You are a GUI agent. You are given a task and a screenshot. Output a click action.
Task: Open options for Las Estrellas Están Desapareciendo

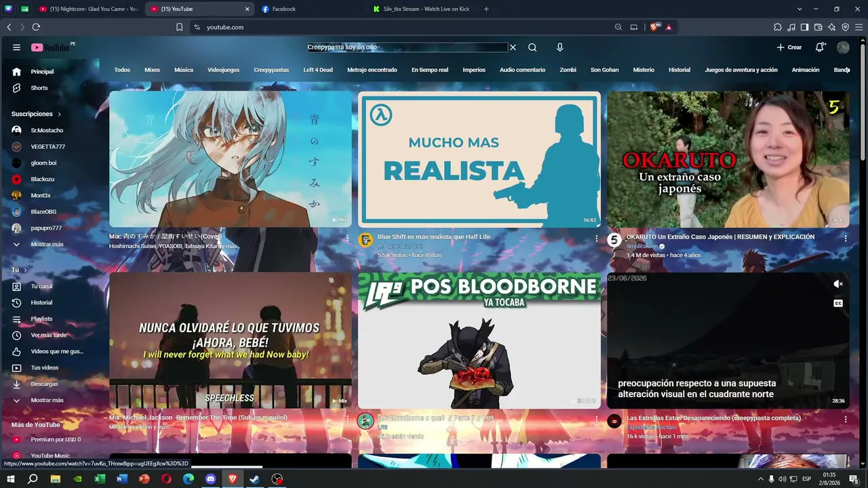[x=846, y=420]
